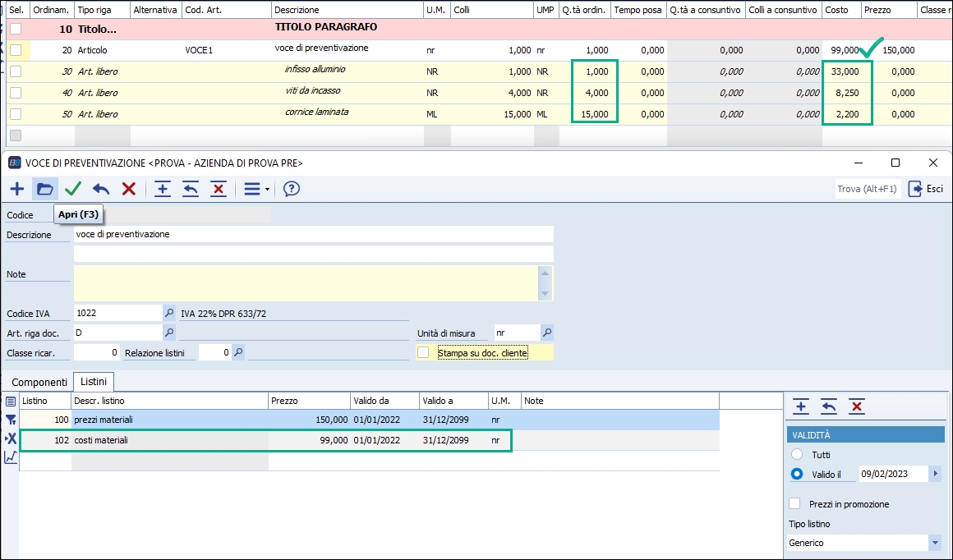This screenshot has height=560, width=953.
Task: Add a price list row in the Validità panel
Action: pyautogui.click(x=801, y=406)
